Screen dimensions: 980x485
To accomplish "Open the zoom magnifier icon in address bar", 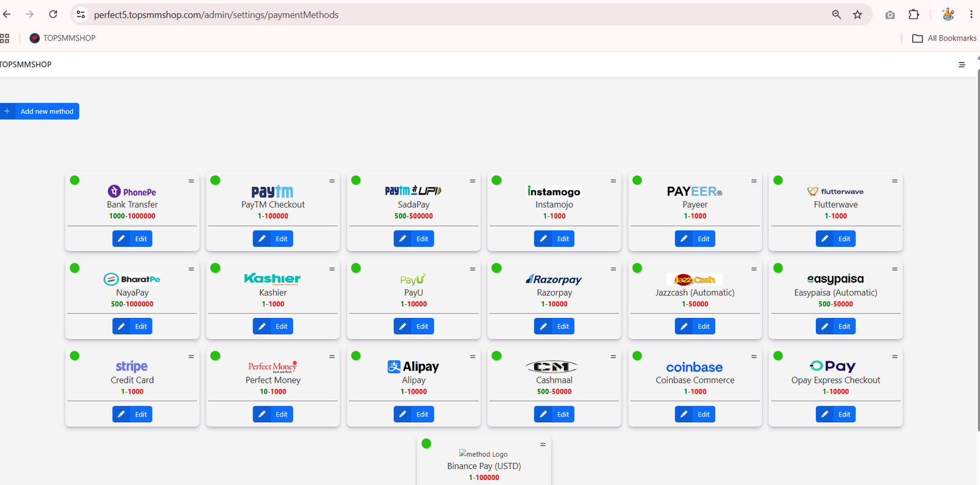I will 836,14.
